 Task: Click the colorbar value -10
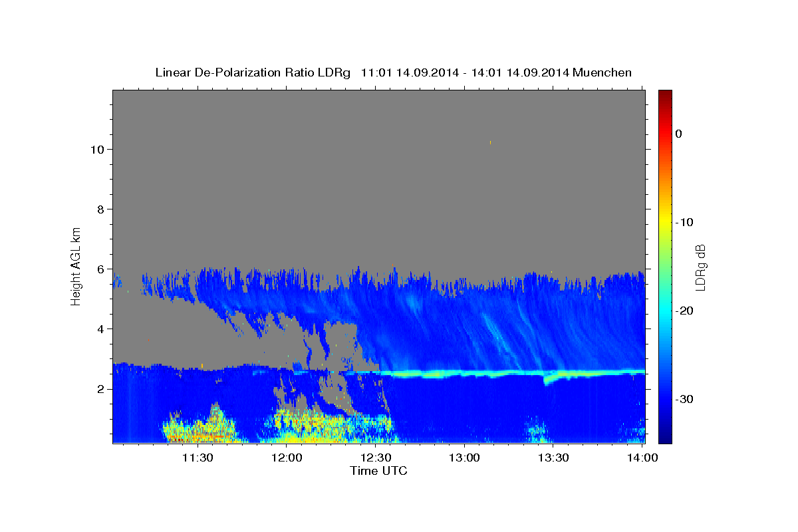point(685,222)
